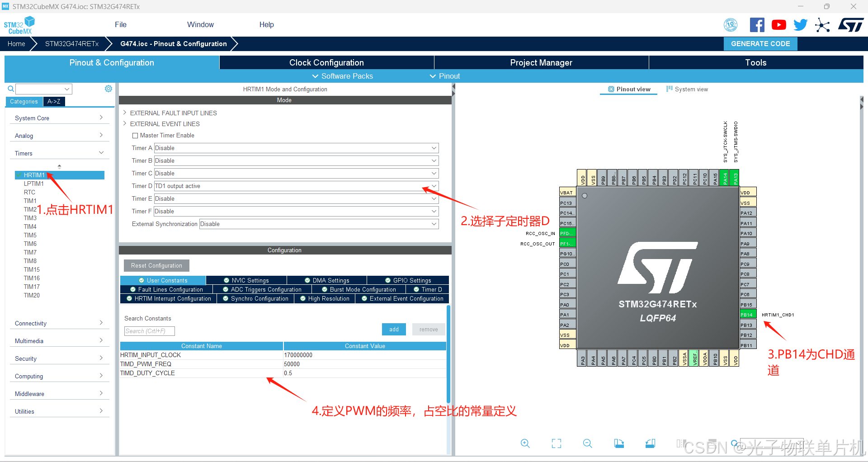Open the Timer A mode dropdown
Image resolution: width=868 pixels, height=462 pixels.
296,148
